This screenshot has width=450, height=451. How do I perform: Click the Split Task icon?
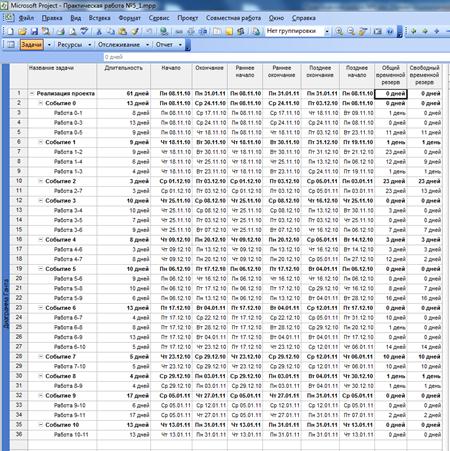(203, 31)
